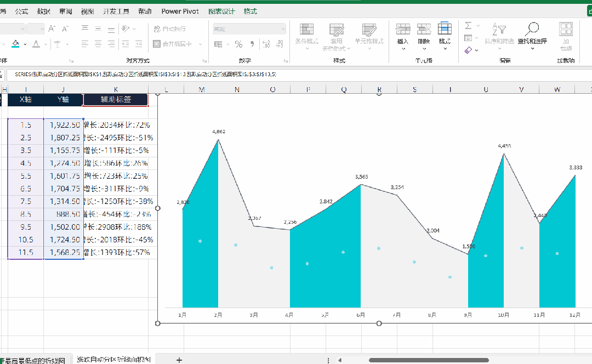The image size is (592, 364).
Task: Click the accounting number format icon
Action: [219, 44]
